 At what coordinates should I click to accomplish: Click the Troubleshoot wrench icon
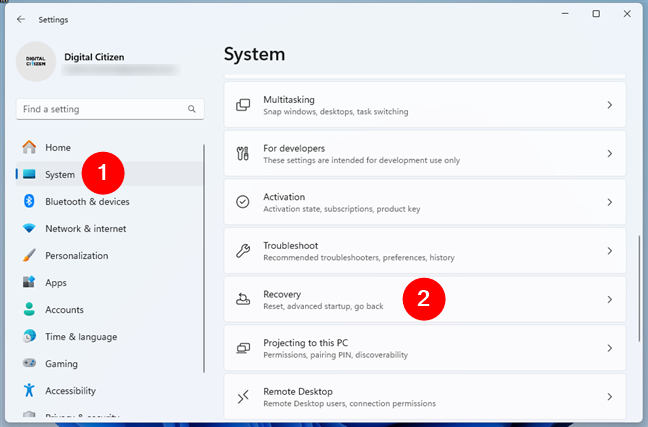[242, 251]
